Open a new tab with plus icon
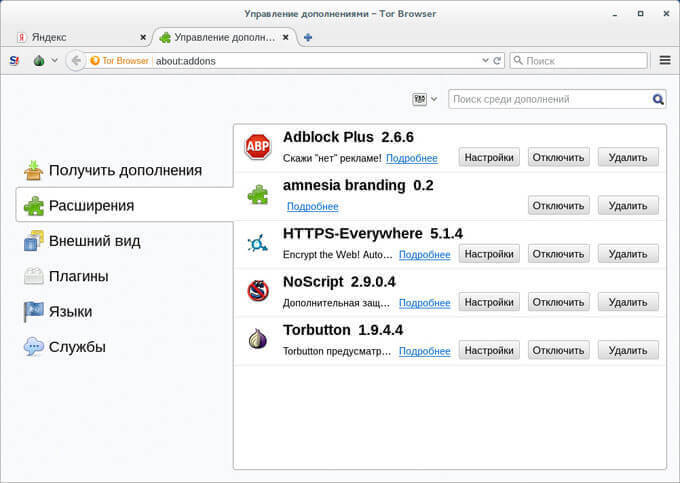The width and height of the screenshot is (680, 483). [308, 38]
